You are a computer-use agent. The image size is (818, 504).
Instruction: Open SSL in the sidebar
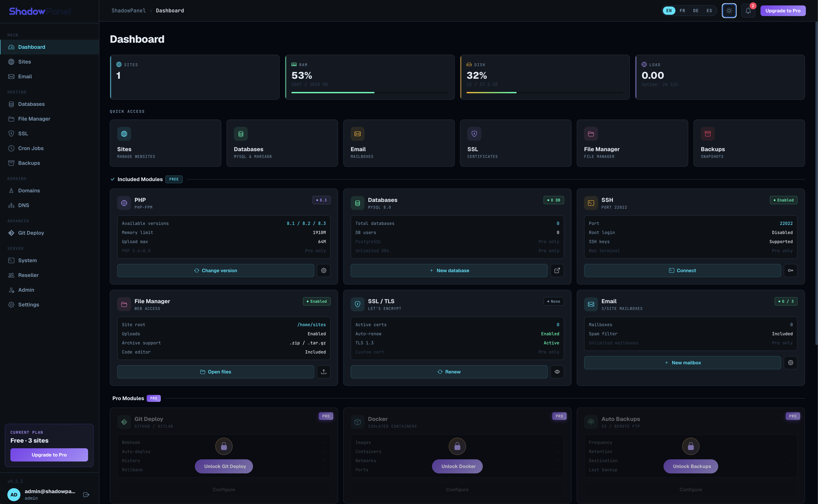(x=49, y=133)
